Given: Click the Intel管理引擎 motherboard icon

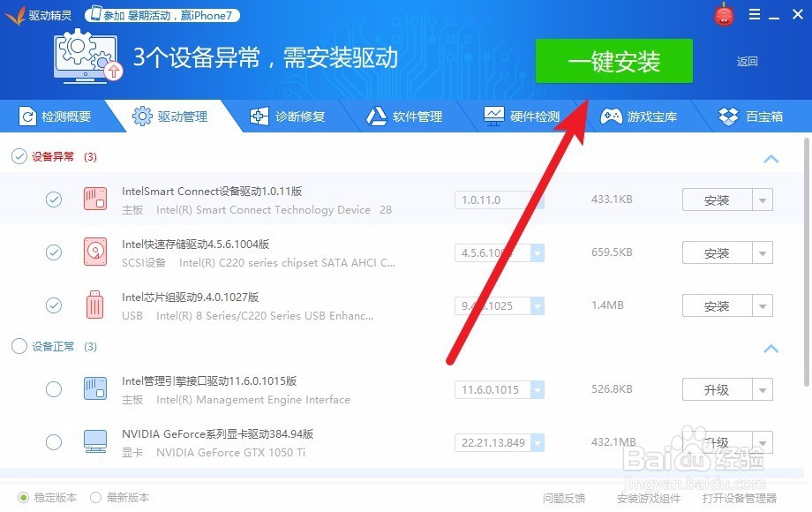Looking at the screenshot, I should click(x=95, y=388).
